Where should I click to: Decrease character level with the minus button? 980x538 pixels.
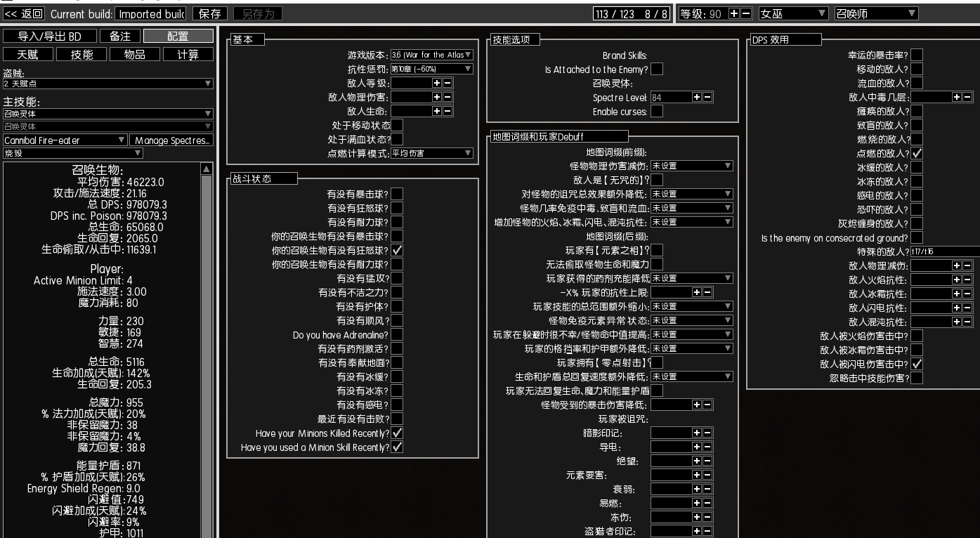(745, 13)
